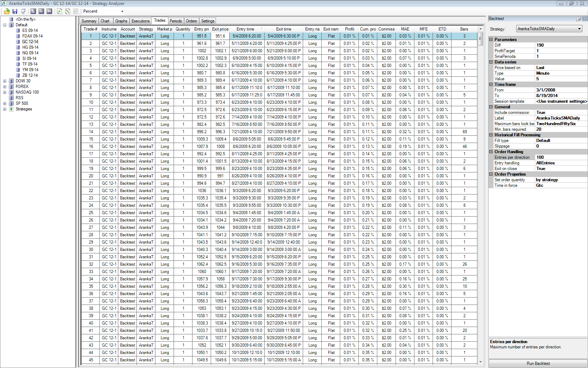Click the monitor icon beside the save icon
The height and width of the screenshot is (368, 588).
click(x=23, y=11)
